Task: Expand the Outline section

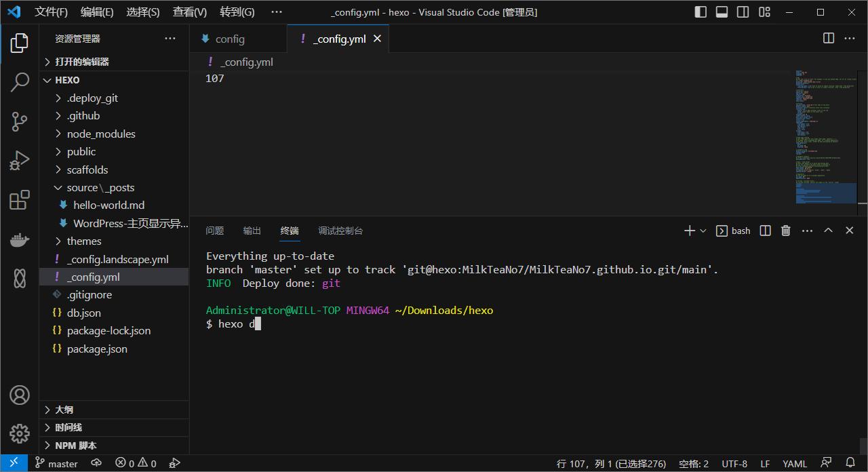Action: 114,410
